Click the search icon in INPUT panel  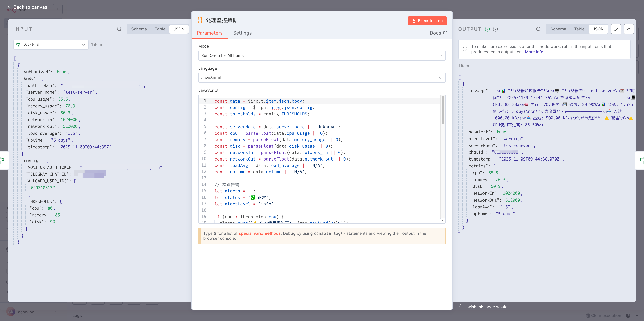(119, 29)
